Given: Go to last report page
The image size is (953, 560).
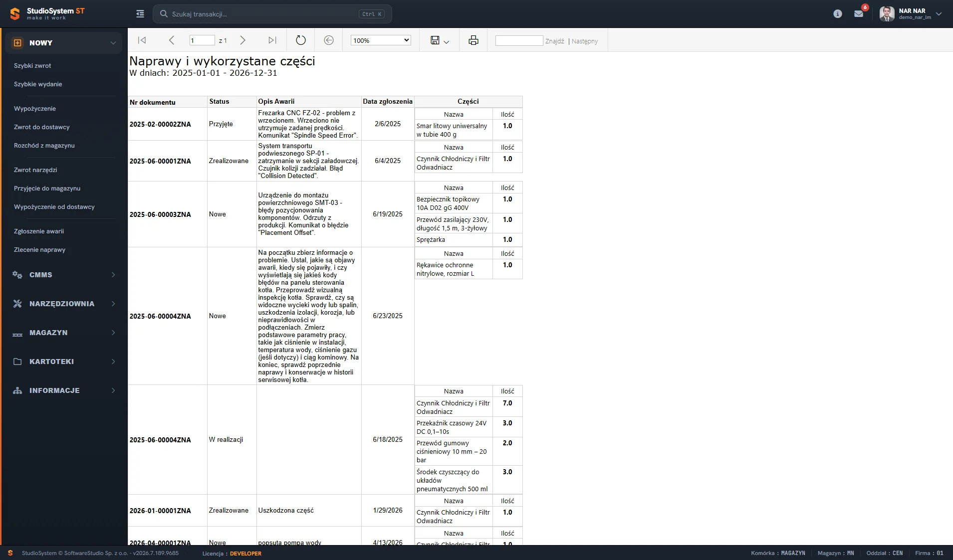Looking at the screenshot, I should [x=272, y=40].
